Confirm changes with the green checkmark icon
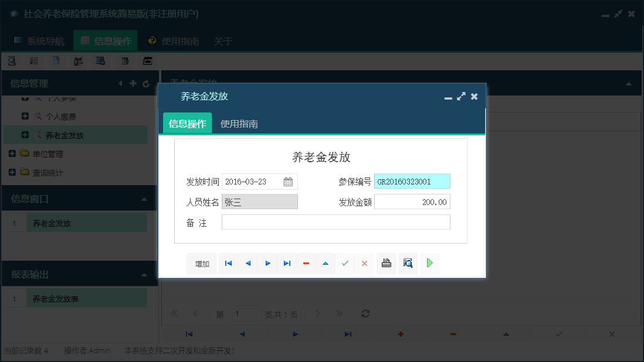 (345, 263)
